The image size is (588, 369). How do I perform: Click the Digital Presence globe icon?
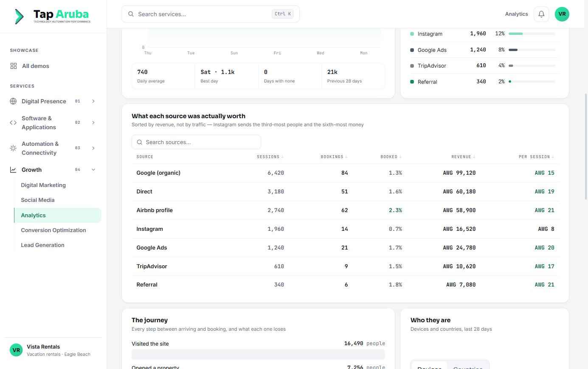(x=13, y=101)
